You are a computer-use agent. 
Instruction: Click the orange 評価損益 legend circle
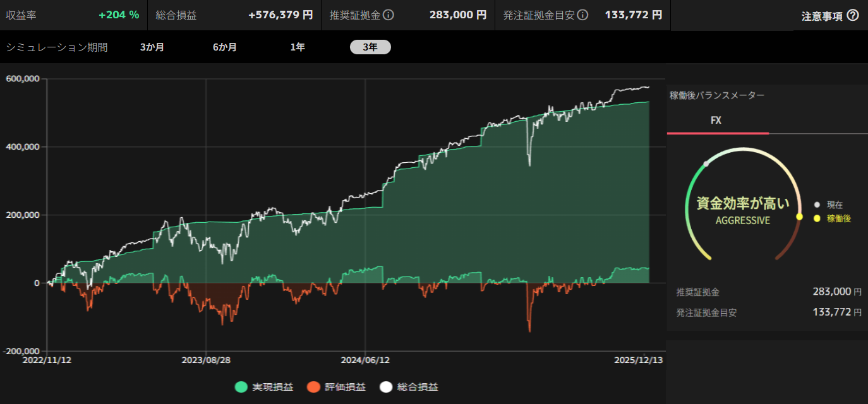(314, 387)
